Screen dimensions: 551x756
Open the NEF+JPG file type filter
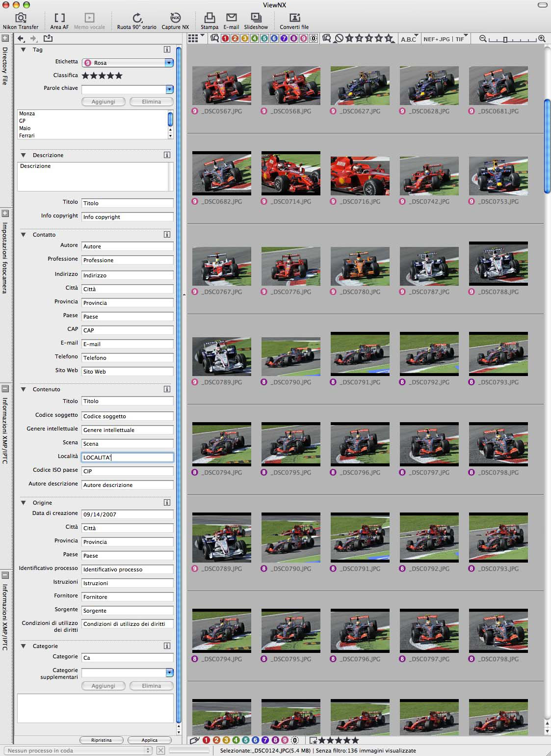(436, 39)
